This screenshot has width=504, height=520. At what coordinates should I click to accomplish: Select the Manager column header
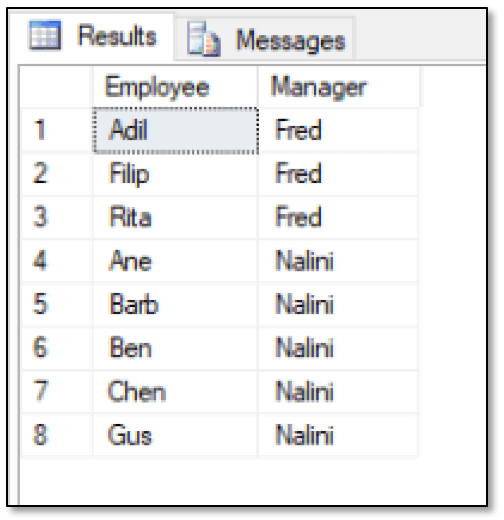coord(339,87)
